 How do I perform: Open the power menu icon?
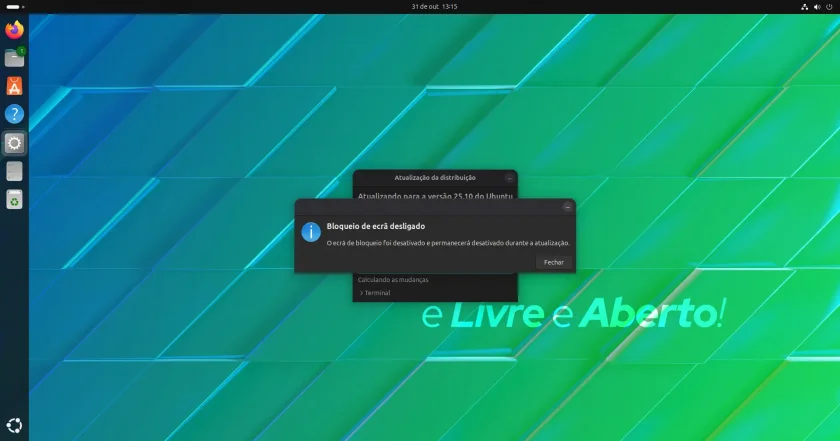point(829,7)
